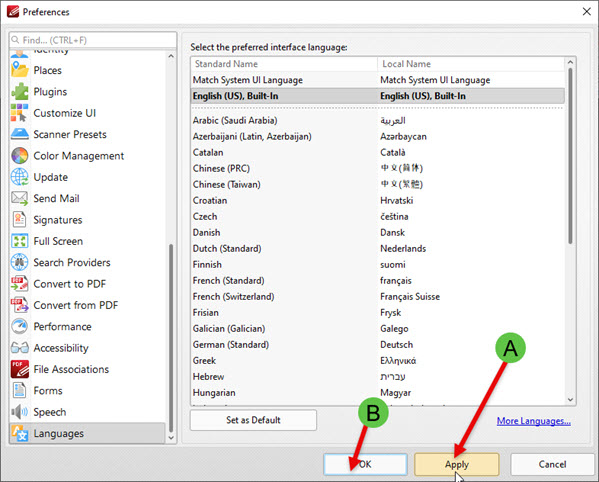The image size is (599, 482).
Task: Open the Plugins preferences icon
Action: [x=19, y=92]
